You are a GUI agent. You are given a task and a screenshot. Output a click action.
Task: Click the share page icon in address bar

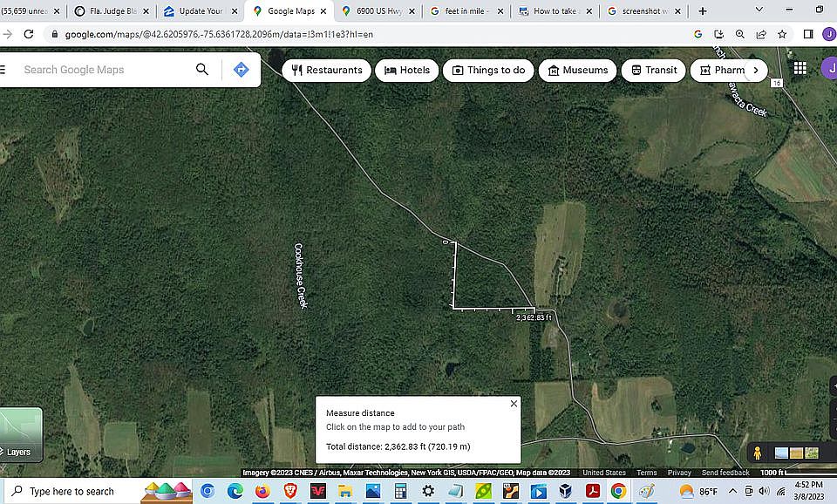coord(761,34)
